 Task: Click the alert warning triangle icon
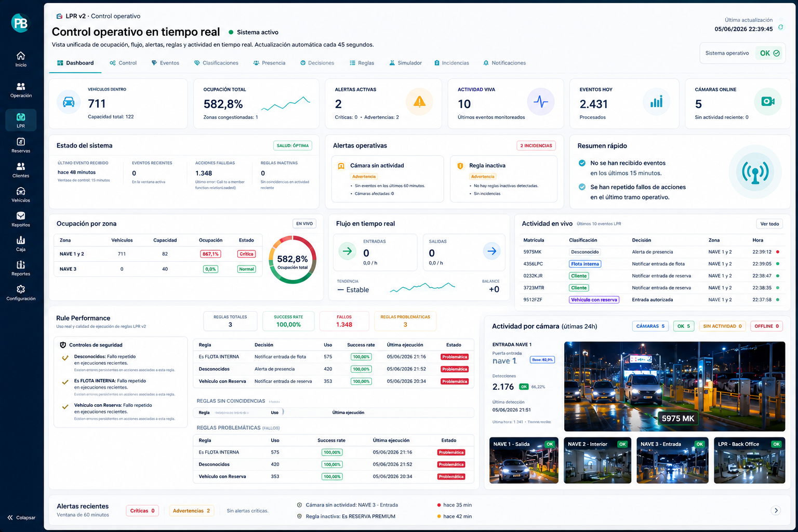[419, 102]
